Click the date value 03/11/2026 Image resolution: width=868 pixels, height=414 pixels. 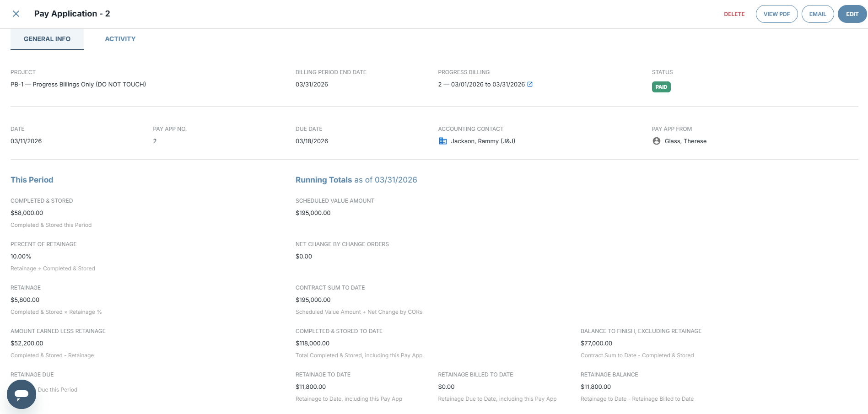[x=26, y=141]
